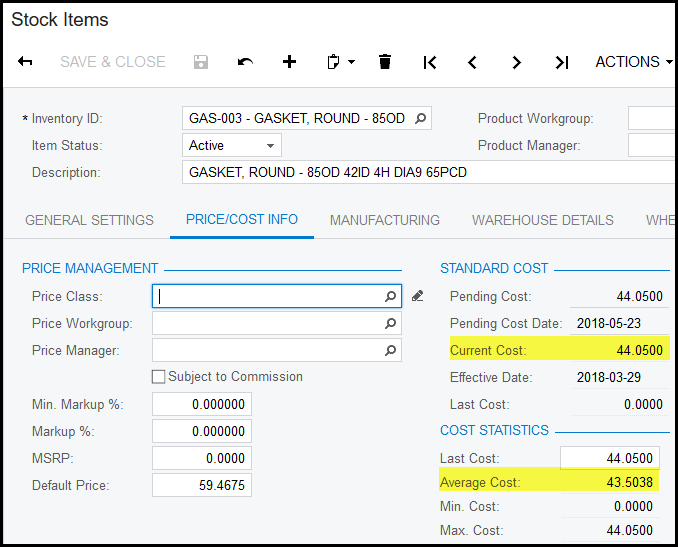Click the Save & Close button
The width and height of the screenshot is (678, 547).
pyautogui.click(x=113, y=62)
